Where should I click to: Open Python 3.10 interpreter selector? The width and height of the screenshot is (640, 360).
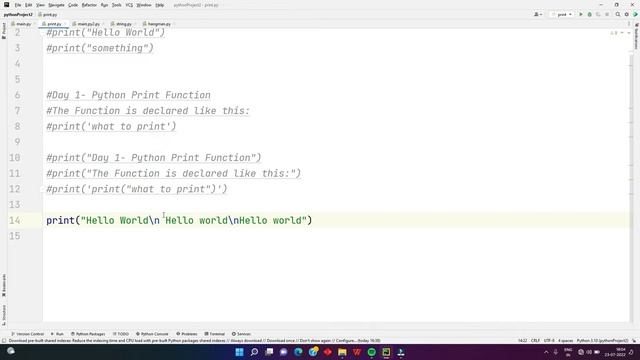(602, 340)
